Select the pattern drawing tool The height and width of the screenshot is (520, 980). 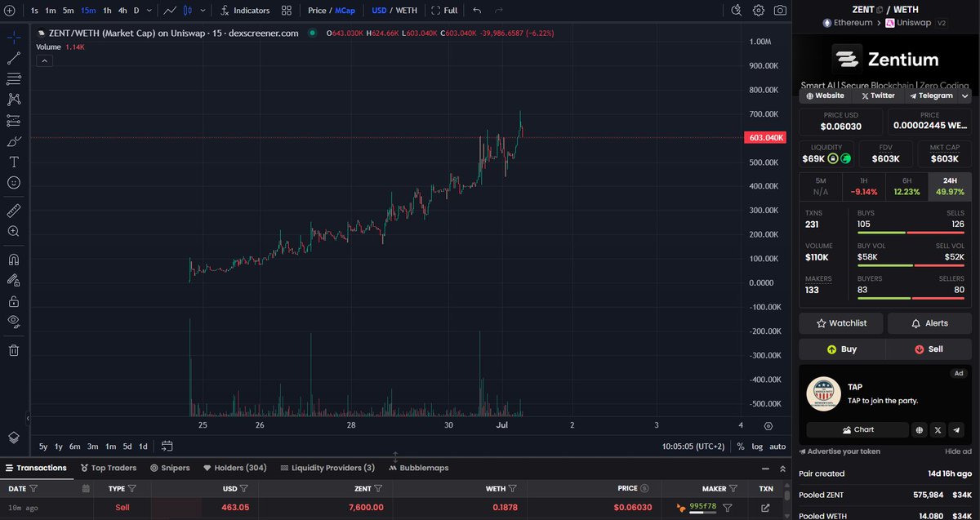click(x=14, y=100)
